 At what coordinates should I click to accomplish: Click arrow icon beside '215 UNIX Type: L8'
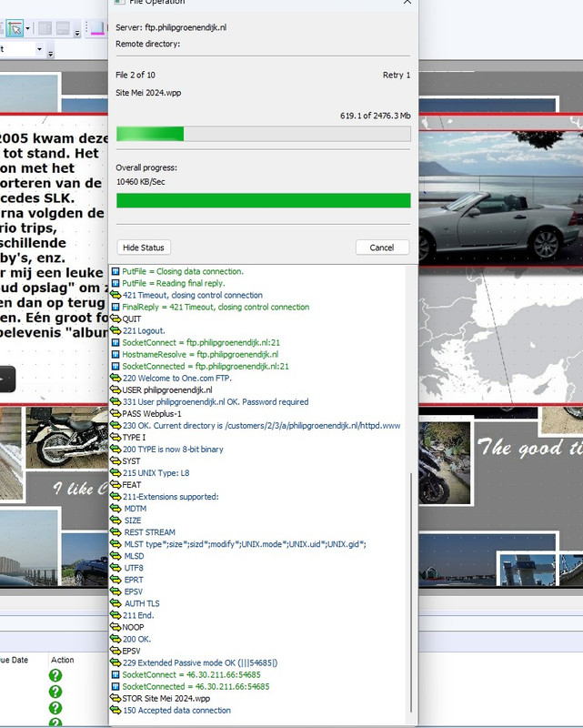(116, 472)
